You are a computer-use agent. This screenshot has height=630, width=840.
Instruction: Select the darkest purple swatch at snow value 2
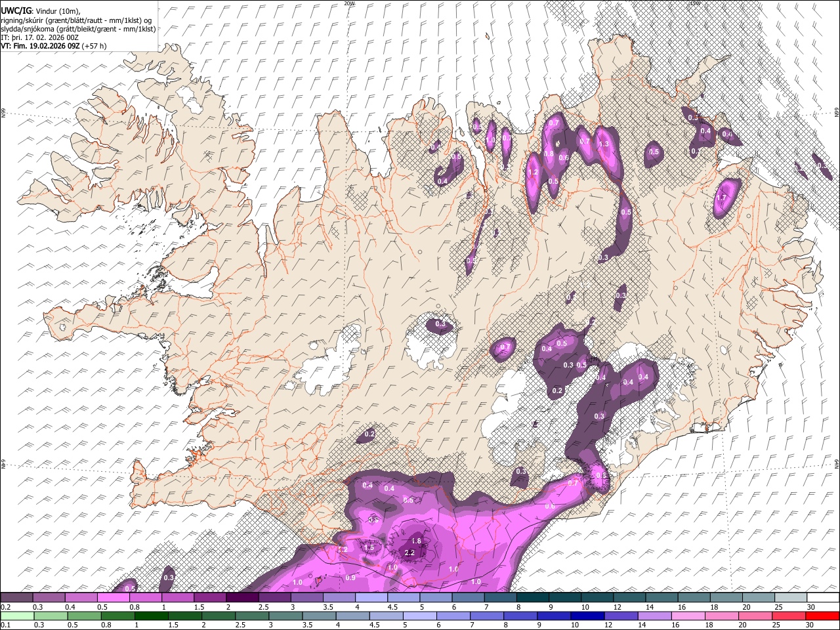click(242, 598)
